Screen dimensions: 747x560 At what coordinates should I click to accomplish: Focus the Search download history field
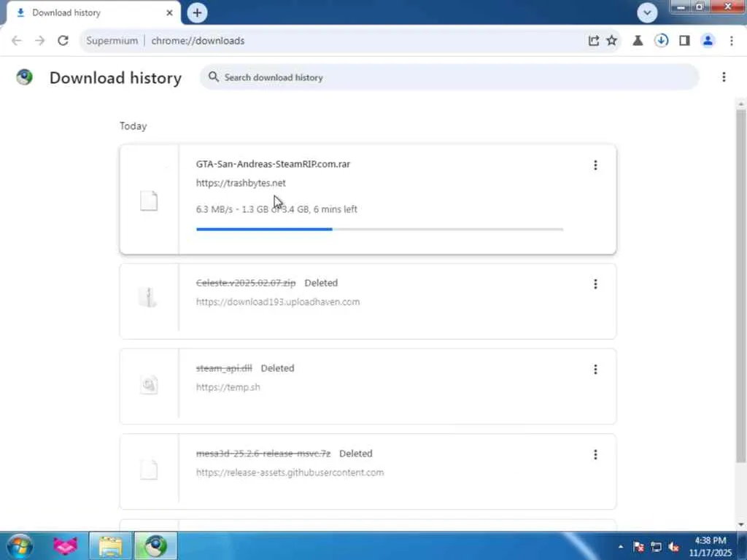click(x=449, y=77)
